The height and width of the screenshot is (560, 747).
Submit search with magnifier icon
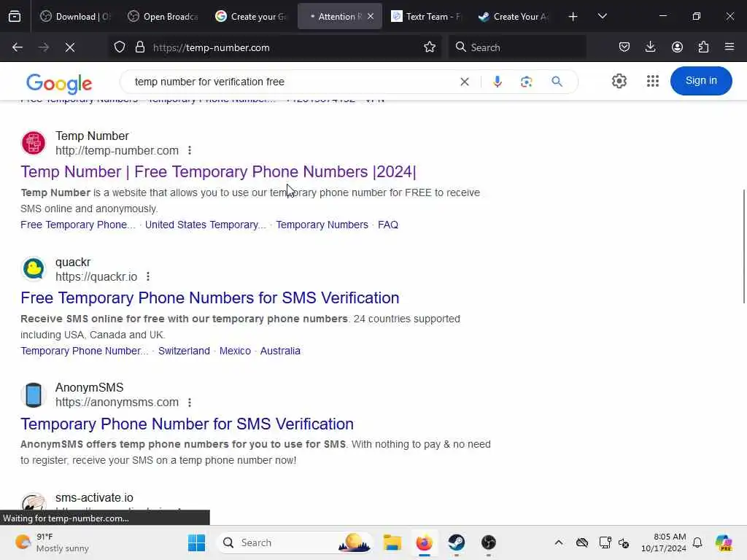pyautogui.click(x=557, y=82)
